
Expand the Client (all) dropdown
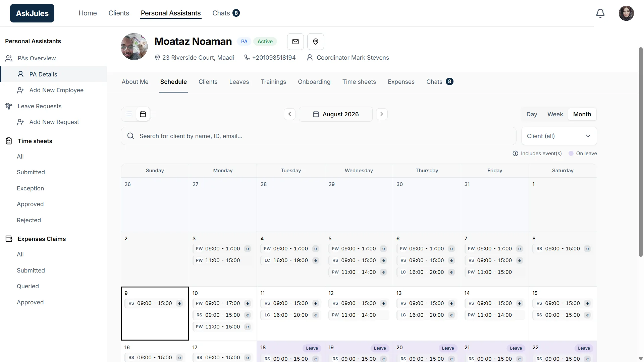coord(559,136)
